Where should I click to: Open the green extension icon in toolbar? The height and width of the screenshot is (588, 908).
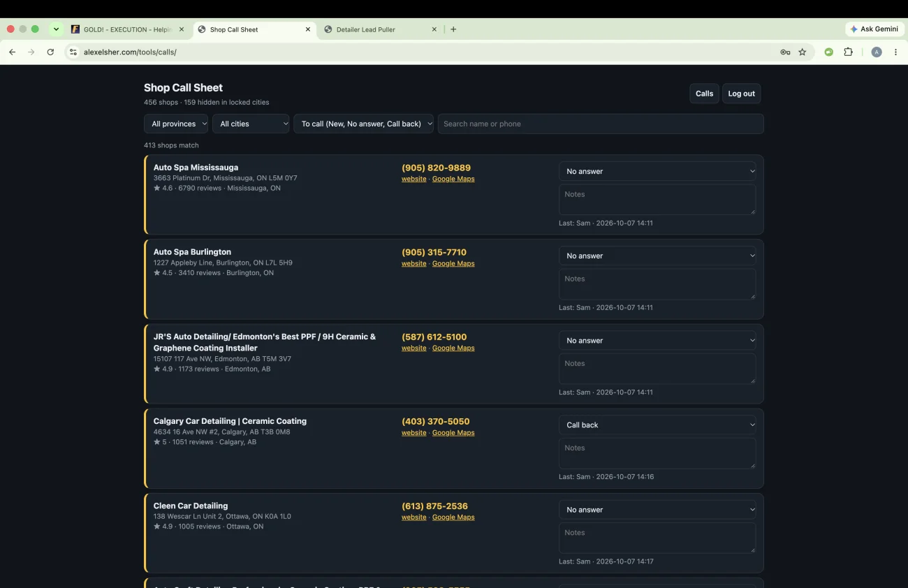click(829, 52)
